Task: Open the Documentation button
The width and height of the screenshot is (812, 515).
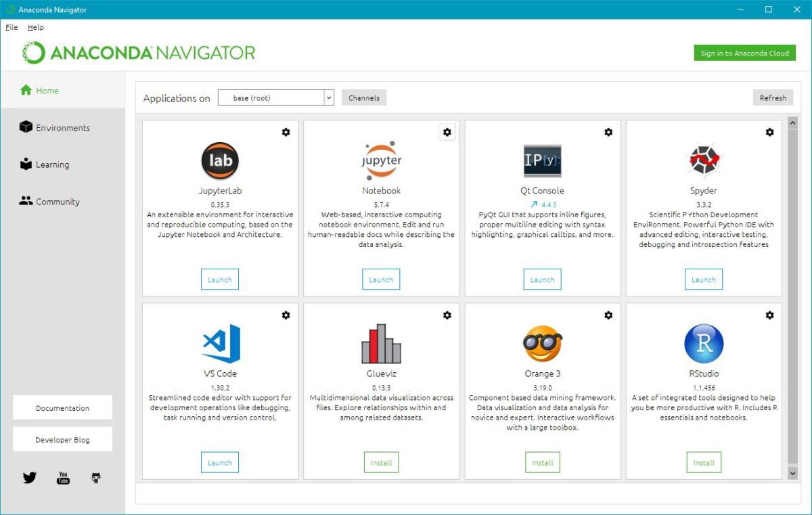Action: 62,408
